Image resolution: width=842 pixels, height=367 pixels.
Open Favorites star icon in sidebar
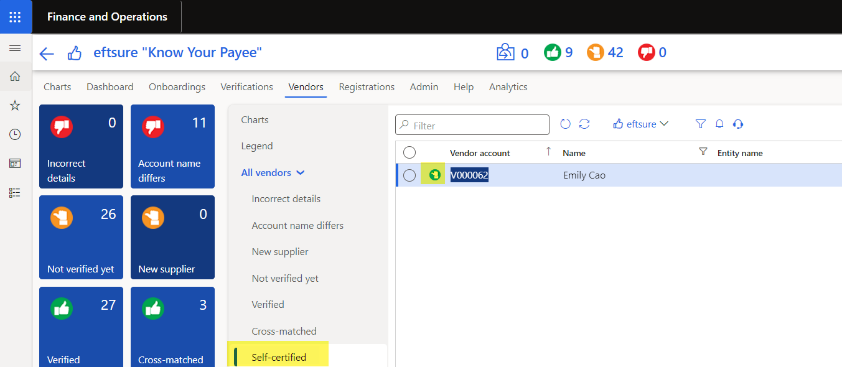15,105
